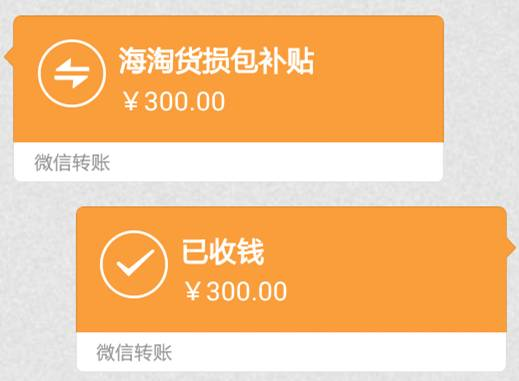Click the 已收钱 title text
Screen dimensions: 519x381
point(223,252)
